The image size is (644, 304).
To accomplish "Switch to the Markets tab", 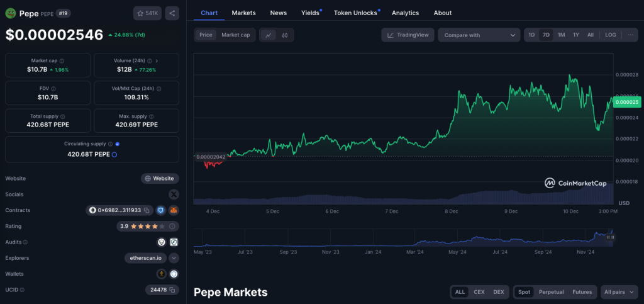I will [x=243, y=13].
